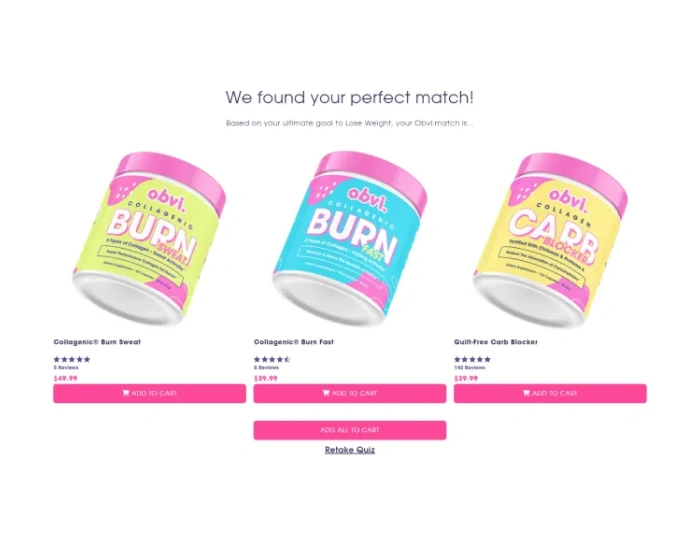The height and width of the screenshot is (550, 700).
Task: View the 143 Reviews of Carb Blocker
Action: point(469,368)
